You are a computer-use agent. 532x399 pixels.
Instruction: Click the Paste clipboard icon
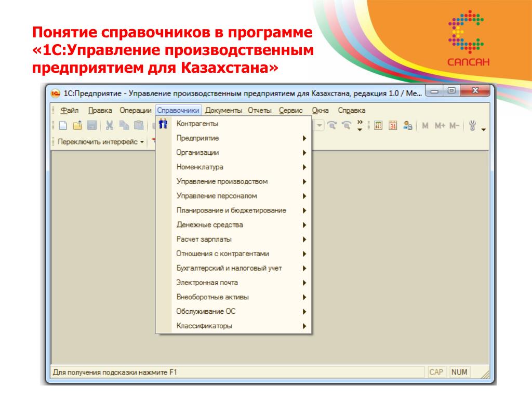139,126
